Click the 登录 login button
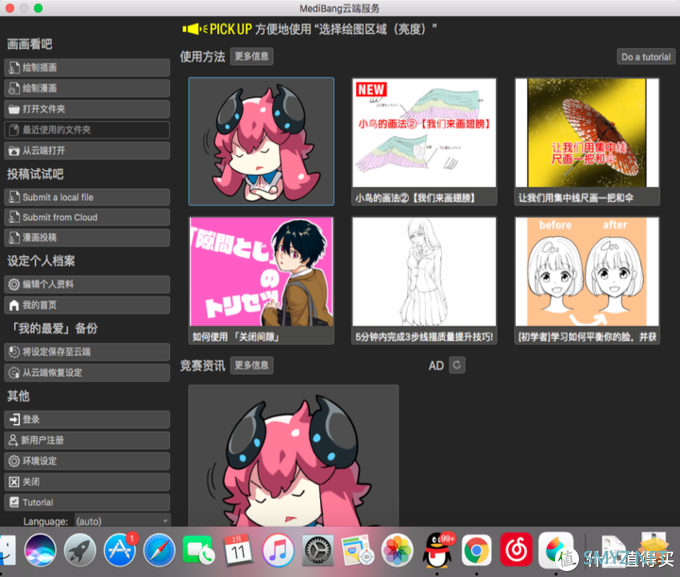 coord(87,420)
